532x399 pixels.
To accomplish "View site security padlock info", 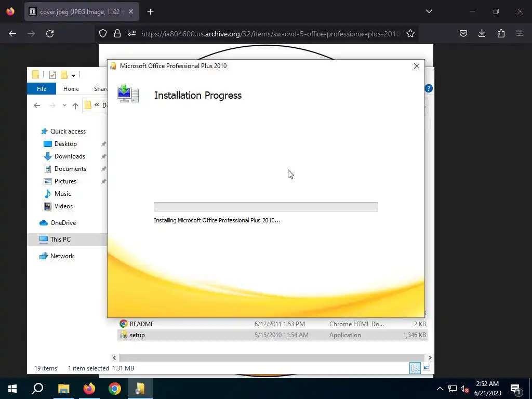I will point(117,33).
